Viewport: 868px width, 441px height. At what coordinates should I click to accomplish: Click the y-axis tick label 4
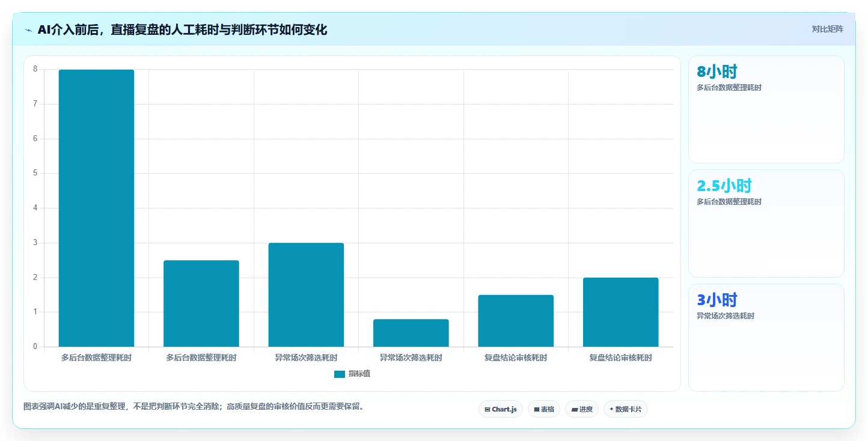(35, 208)
